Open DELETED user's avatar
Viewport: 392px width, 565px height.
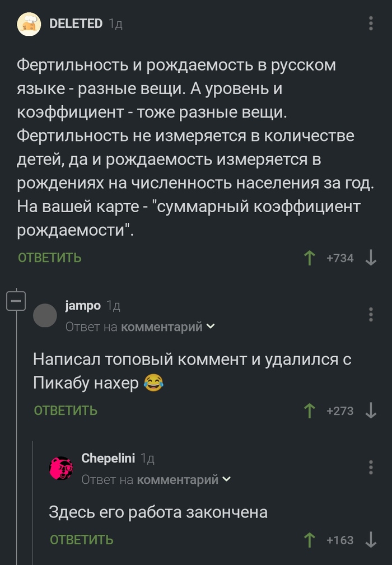click(29, 24)
